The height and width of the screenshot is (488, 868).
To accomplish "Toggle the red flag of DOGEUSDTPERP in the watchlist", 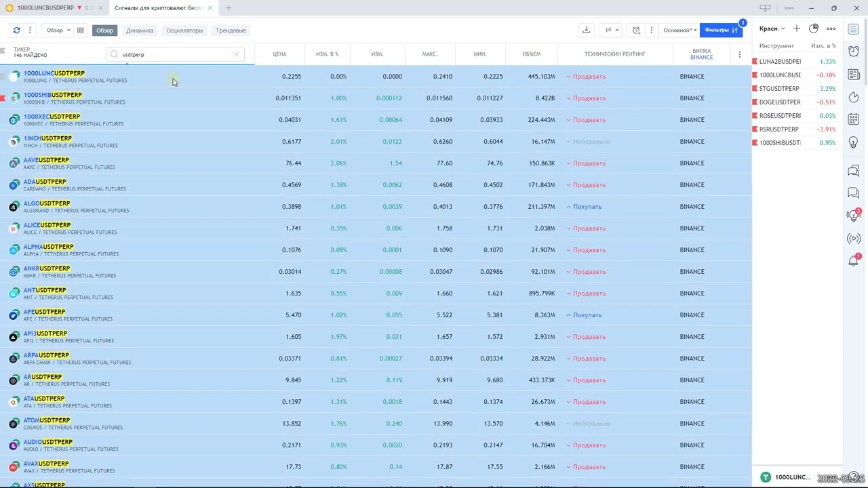I will point(755,102).
